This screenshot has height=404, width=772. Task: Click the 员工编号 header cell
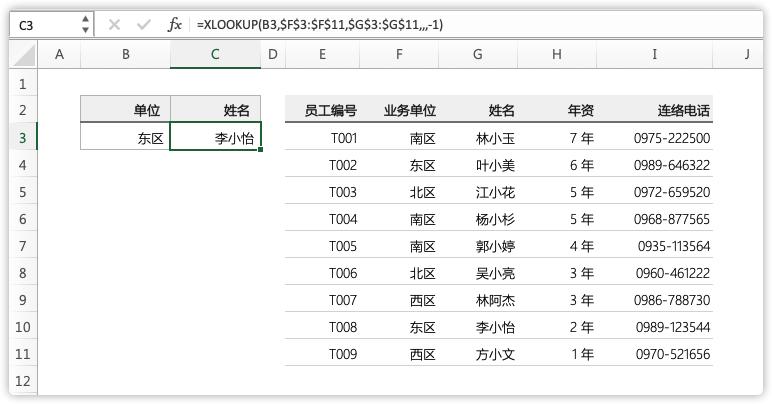point(322,109)
